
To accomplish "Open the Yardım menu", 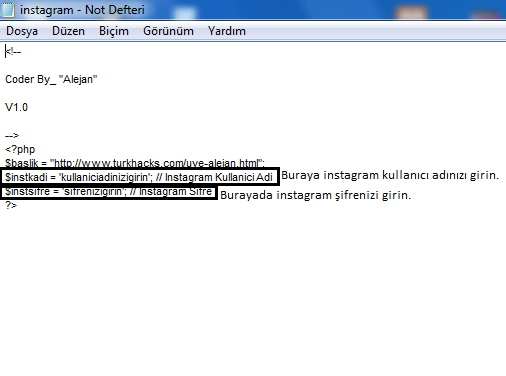I will 227,31.
